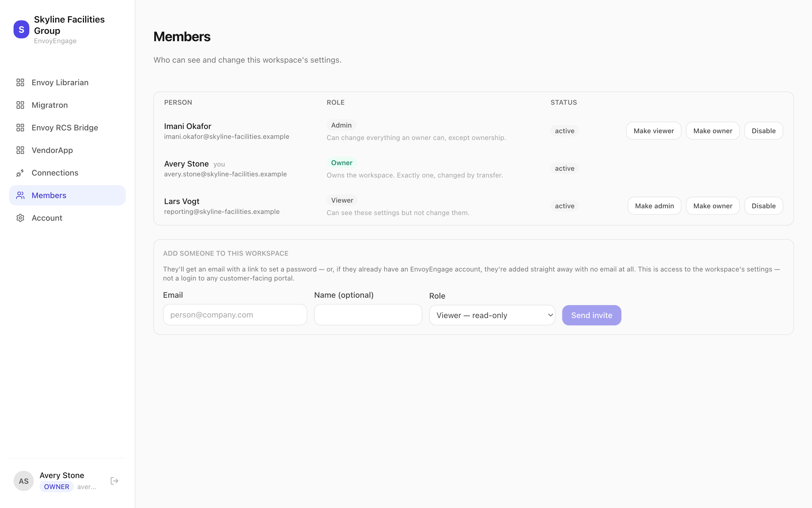Viewport: 812px width, 508px height.
Task: Open Envoy RCS Bridge
Action: [67, 128]
